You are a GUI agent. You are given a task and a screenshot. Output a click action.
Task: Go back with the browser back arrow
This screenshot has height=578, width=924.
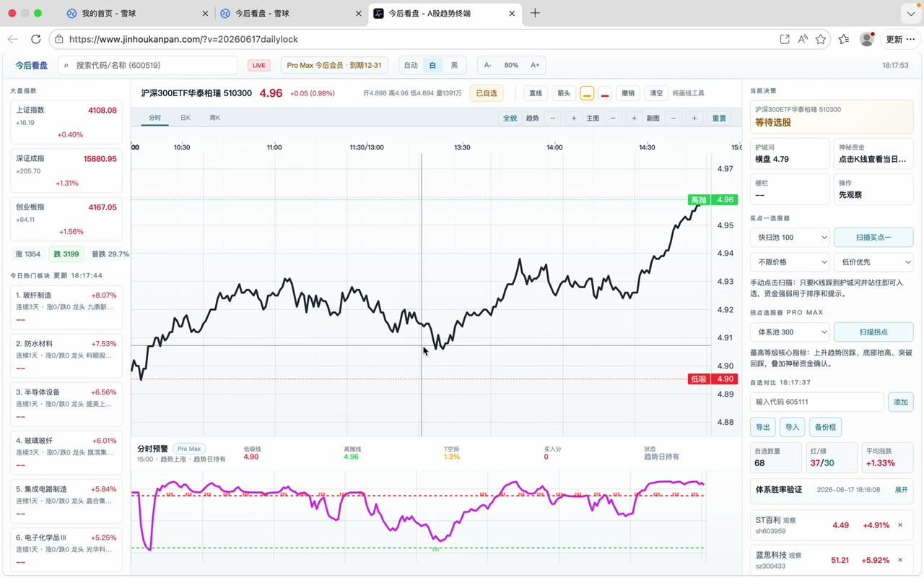click(12, 40)
